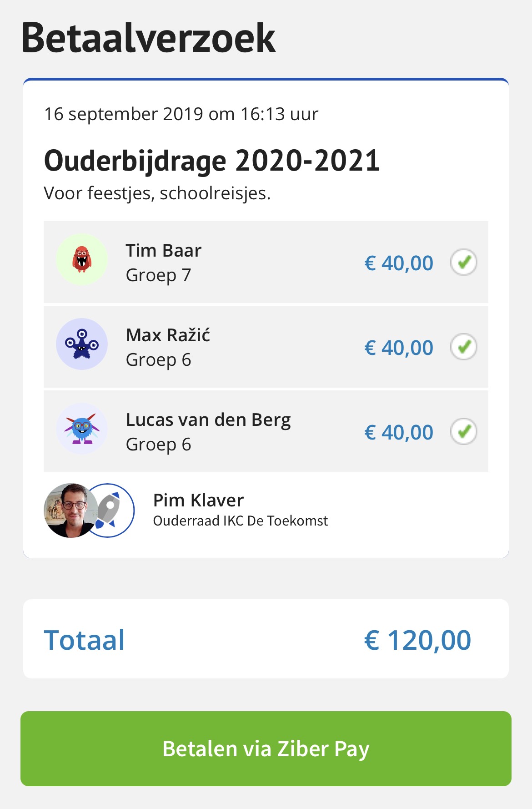This screenshot has height=809, width=532.
Task: Click the Ouderbijdrage 2020-2021 heading
Action: (x=212, y=161)
